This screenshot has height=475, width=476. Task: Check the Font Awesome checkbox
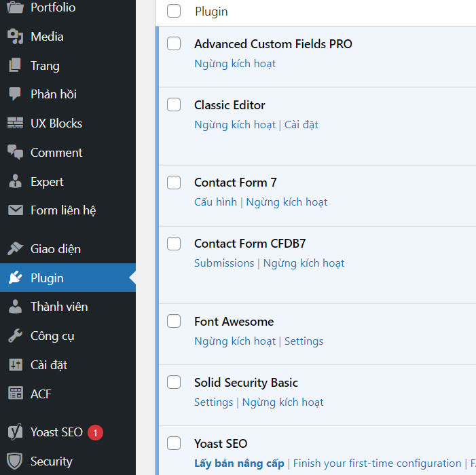(174, 321)
